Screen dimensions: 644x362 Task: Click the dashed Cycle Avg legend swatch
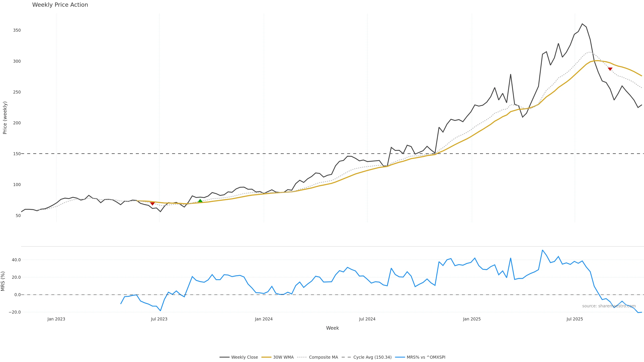pyautogui.click(x=346, y=357)
